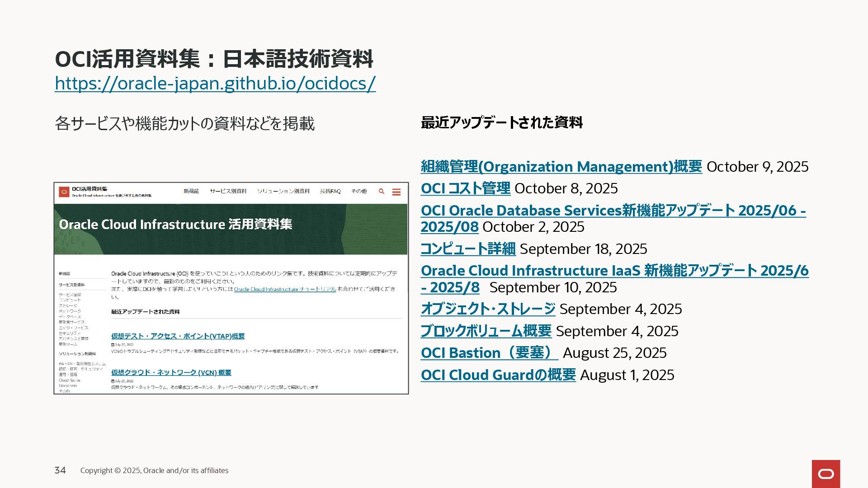Select the サービス別資料 navigation menu item
Viewport: 868px width, 488px height.
pos(228,192)
